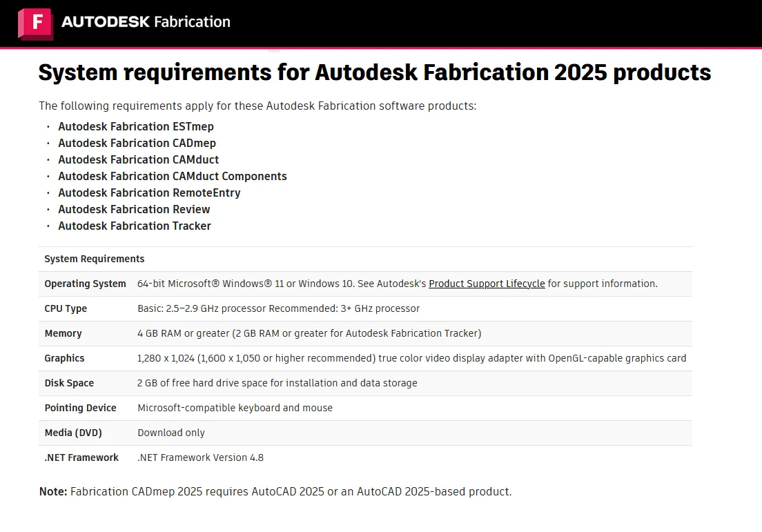Open the Product Support Lifecycle link
This screenshot has width=762, height=532.
[x=487, y=284]
